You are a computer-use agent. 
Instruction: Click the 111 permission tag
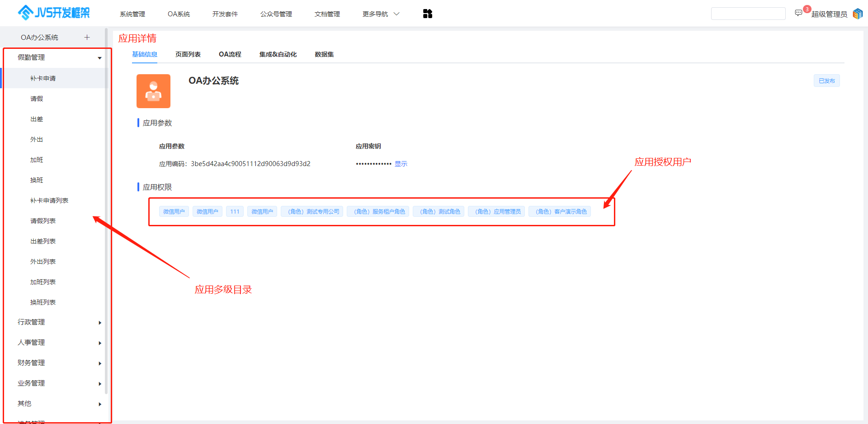235,211
